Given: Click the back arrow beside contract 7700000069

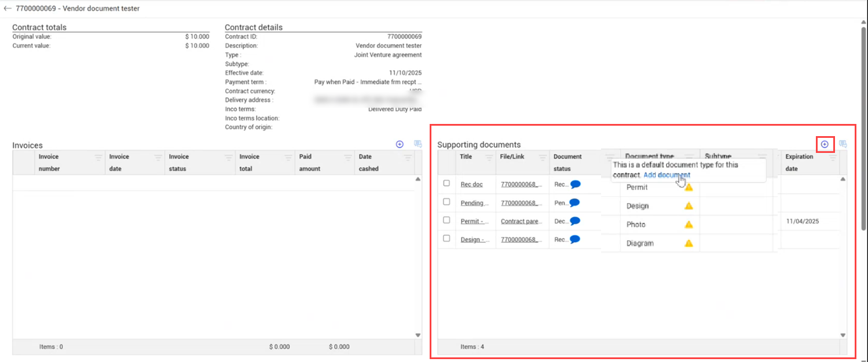Looking at the screenshot, I should pos(7,9).
